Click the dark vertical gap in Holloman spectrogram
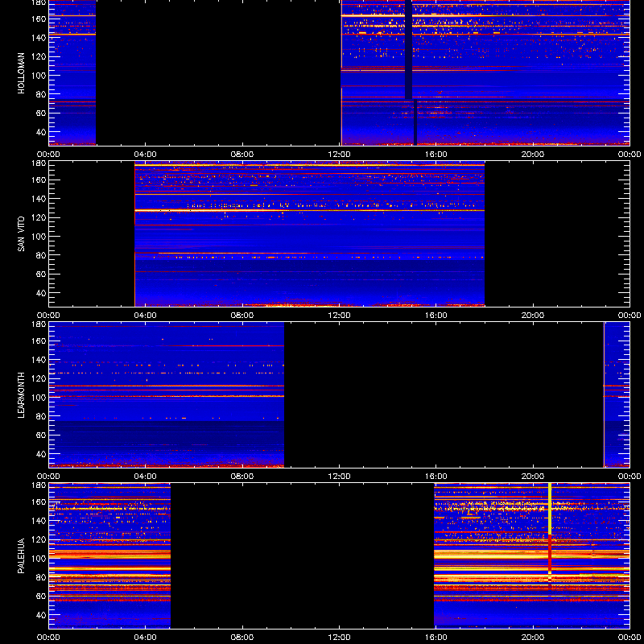 tap(408, 49)
